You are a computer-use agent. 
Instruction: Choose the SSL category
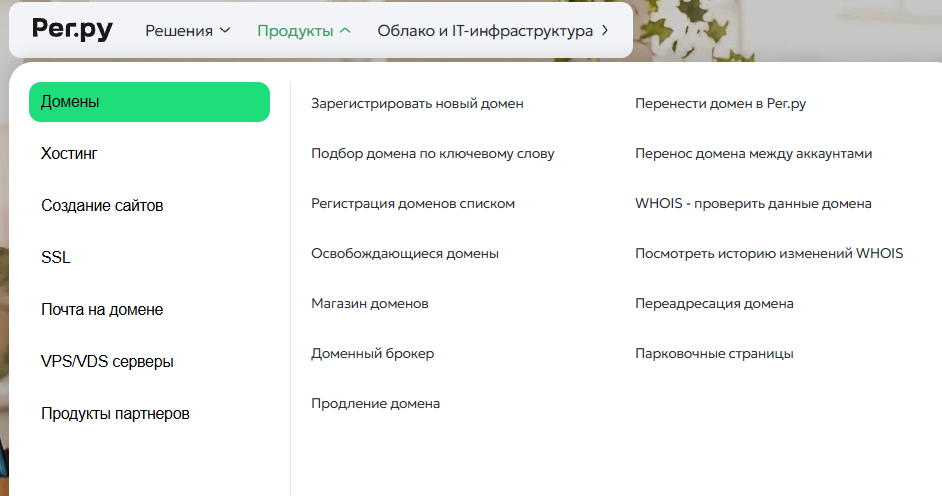(56, 258)
